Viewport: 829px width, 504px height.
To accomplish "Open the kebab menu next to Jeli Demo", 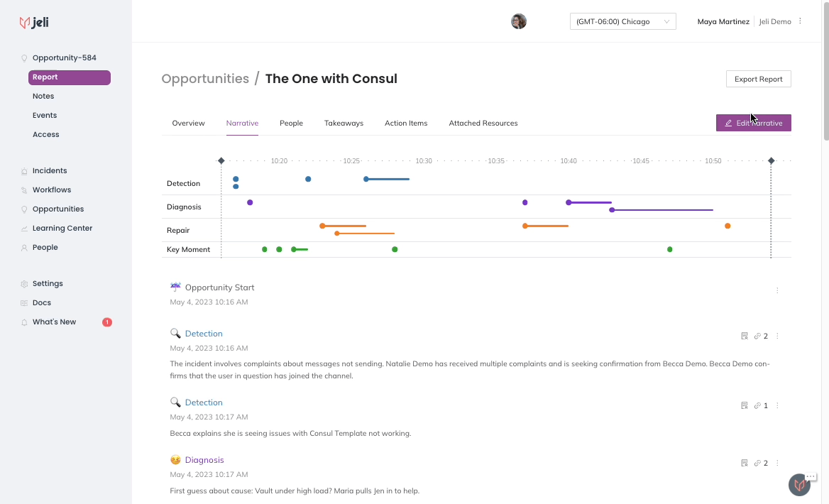I will click(800, 21).
